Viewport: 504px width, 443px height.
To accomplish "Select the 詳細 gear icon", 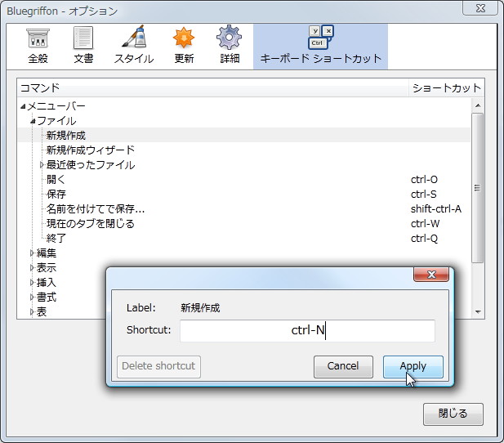I will (x=230, y=46).
